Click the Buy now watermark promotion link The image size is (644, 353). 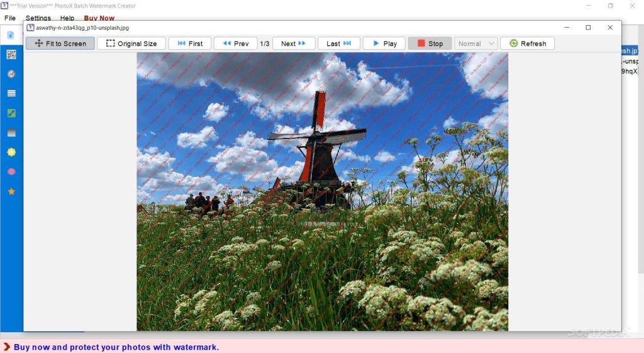[x=116, y=347]
